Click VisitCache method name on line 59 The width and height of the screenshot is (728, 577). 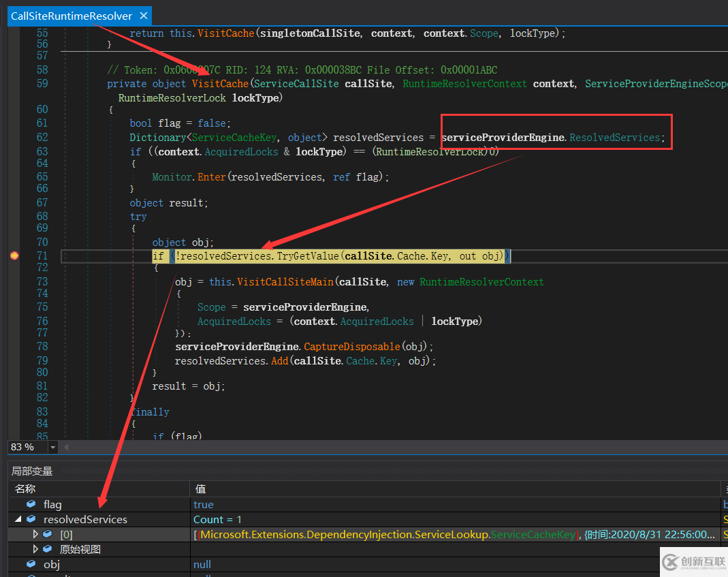[220, 84]
